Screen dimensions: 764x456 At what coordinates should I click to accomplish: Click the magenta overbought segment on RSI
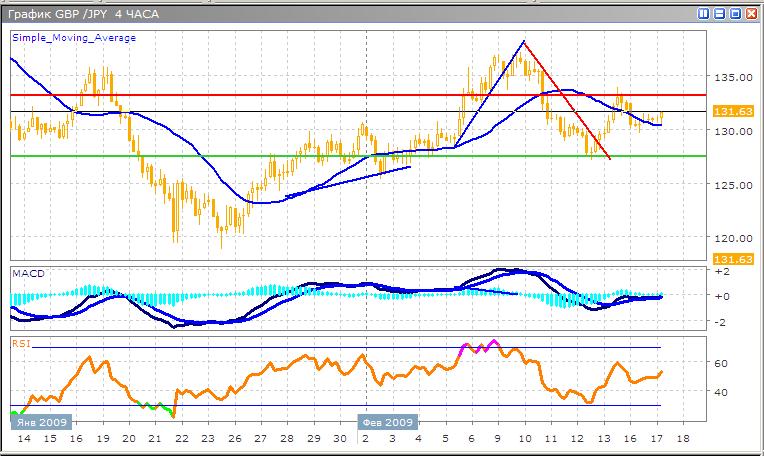click(478, 346)
